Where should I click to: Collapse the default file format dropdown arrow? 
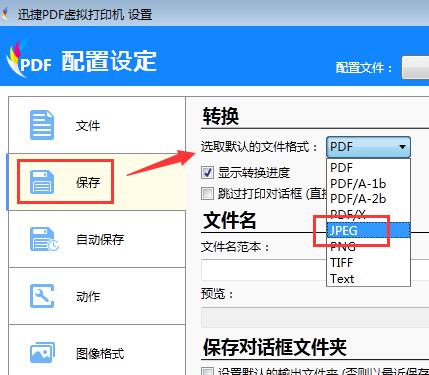[x=402, y=147]
